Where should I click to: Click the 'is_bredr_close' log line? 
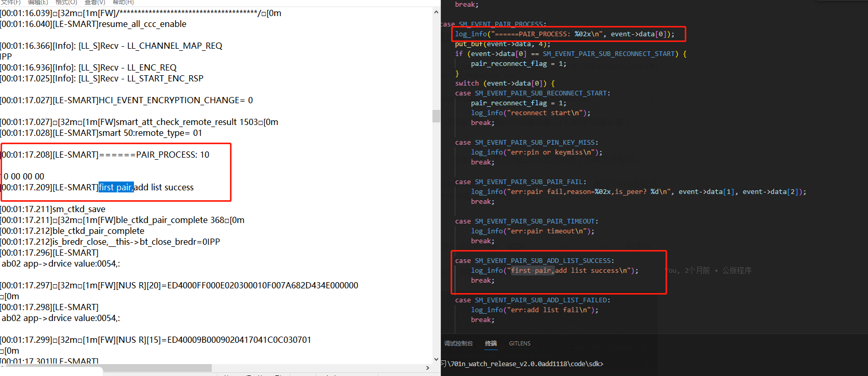click(x=110, y=242)
